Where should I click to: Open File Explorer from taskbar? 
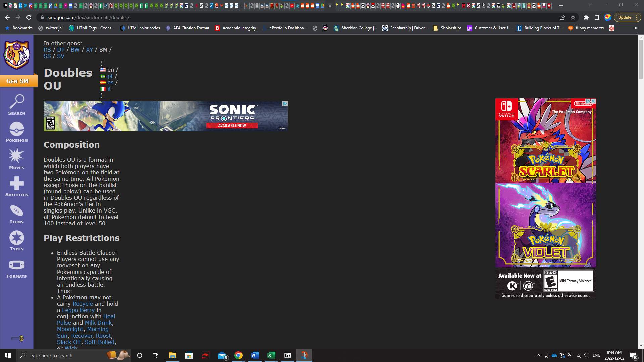pyautogui.click(x=172, y=355)
